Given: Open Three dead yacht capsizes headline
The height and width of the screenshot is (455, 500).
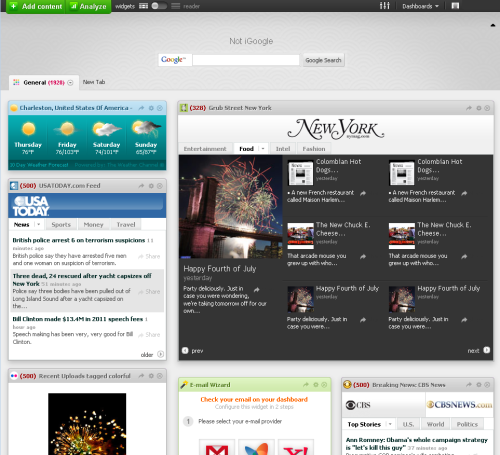Looking at the screenshot, I should coord(82,280).
